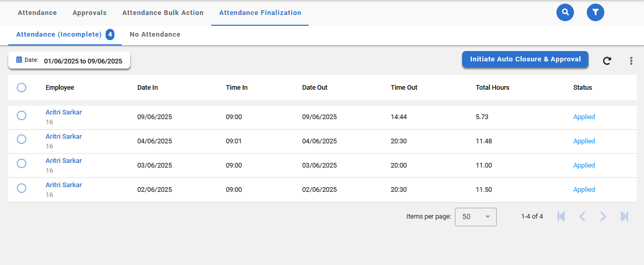
Task: Go to the first page icon
Action: tap(561, 217)
